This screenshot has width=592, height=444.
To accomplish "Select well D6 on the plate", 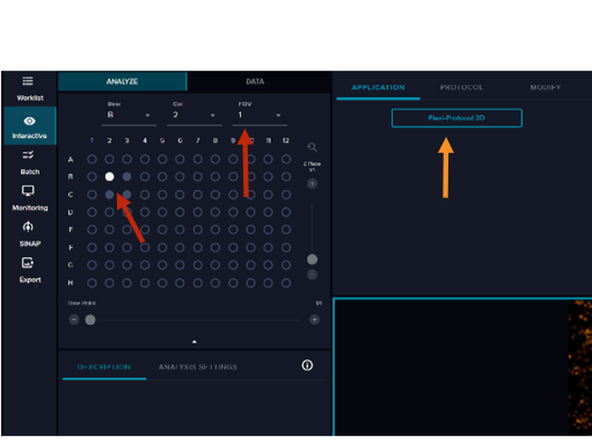I will point(180,212).
